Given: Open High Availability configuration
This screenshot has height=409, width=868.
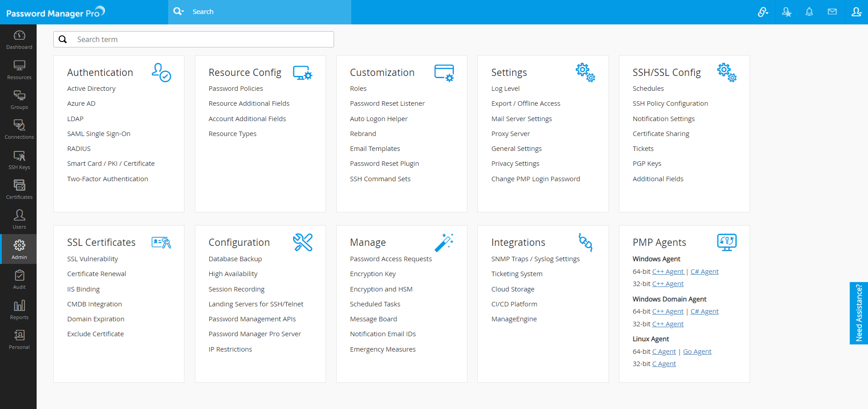Looking at the screenshot, I should pyautogui.click(x=233, y=274).
